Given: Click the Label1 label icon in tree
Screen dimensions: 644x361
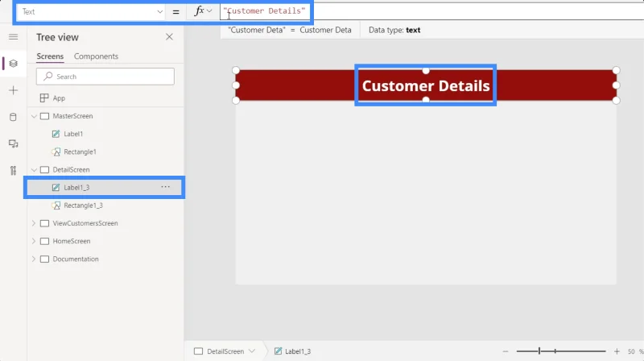Looking at the screenshot, I should [x=56, y=134].
